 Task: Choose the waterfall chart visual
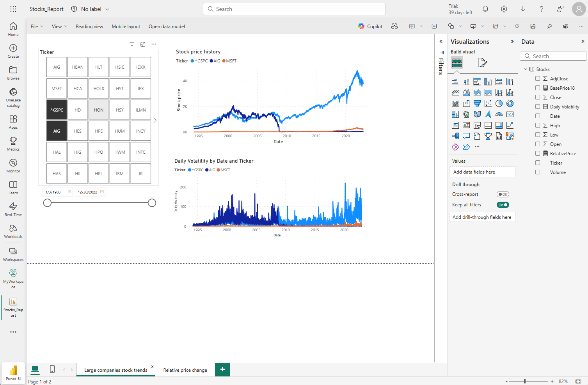pyautogui.click(x=466, y=103)
